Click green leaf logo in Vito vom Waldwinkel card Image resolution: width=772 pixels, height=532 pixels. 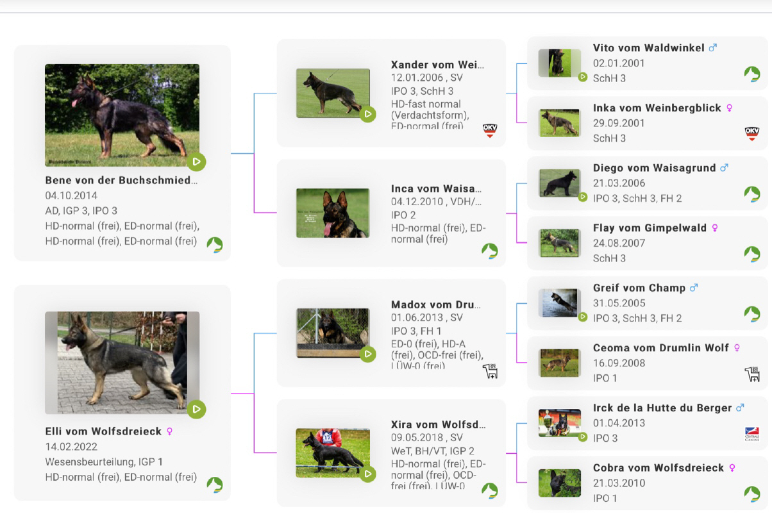click(751, 74)
